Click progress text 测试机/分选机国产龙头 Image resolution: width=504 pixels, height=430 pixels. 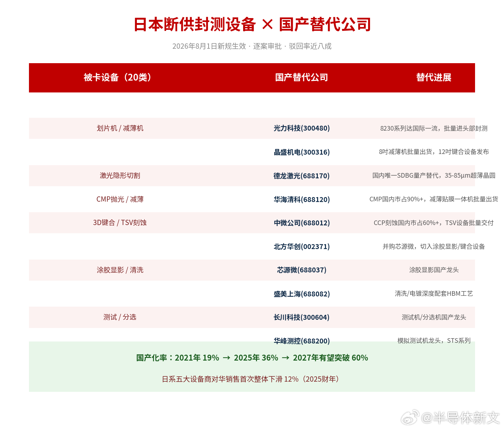click(x=434, y=317)
